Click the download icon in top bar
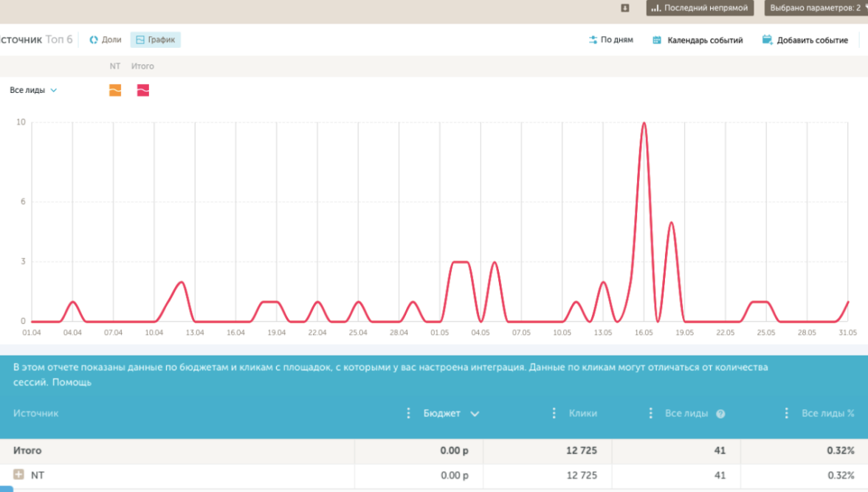Image resolution: width=868 pixels, height=492 pixels. 625,8
